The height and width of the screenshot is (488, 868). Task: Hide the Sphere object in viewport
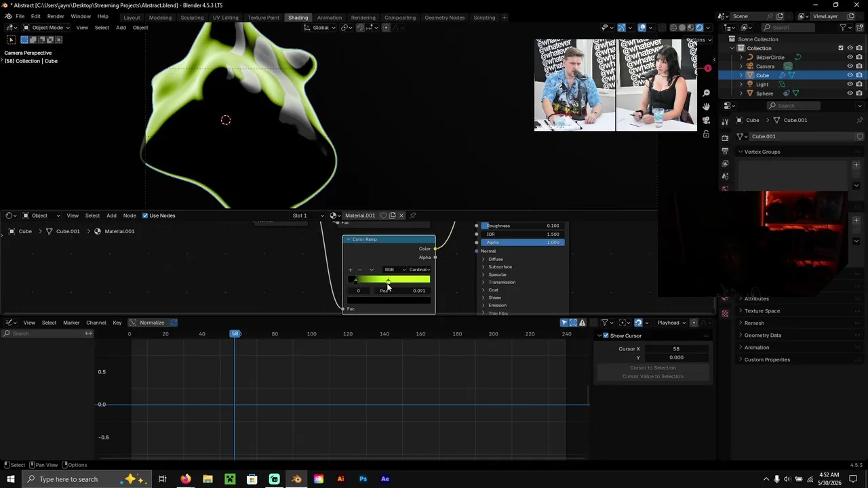pyautogui.click(x=850, y=94)
